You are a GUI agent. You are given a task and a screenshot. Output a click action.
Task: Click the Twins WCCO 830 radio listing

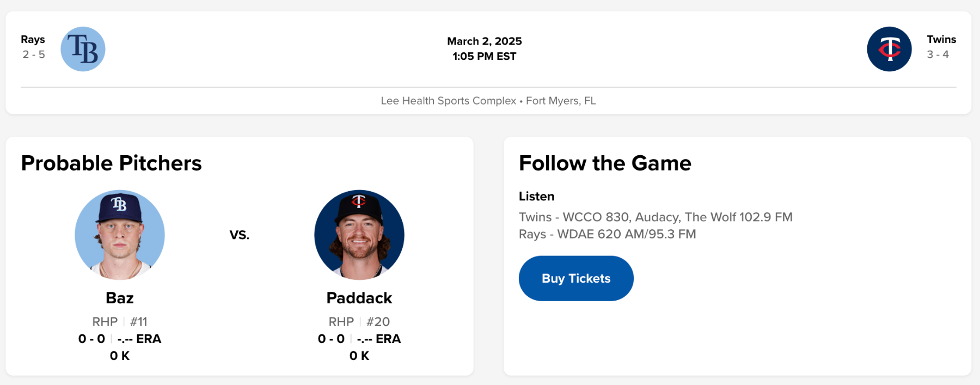coord(655,217)
